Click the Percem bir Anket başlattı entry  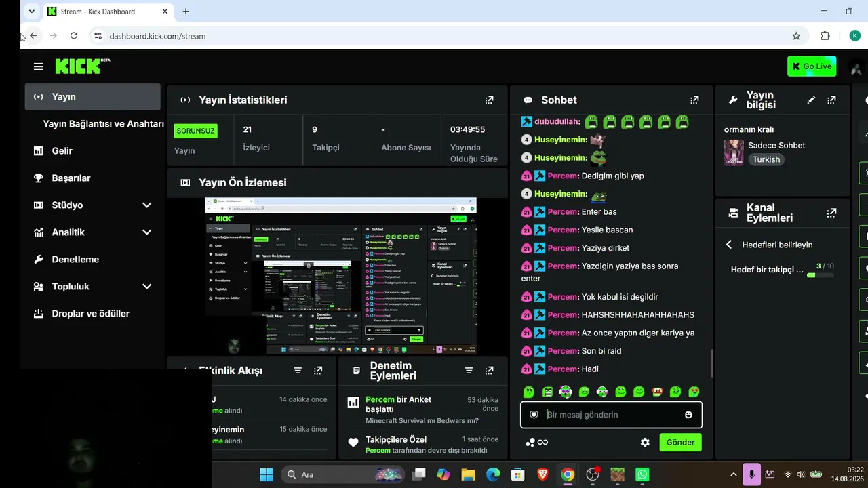point(422,410)
